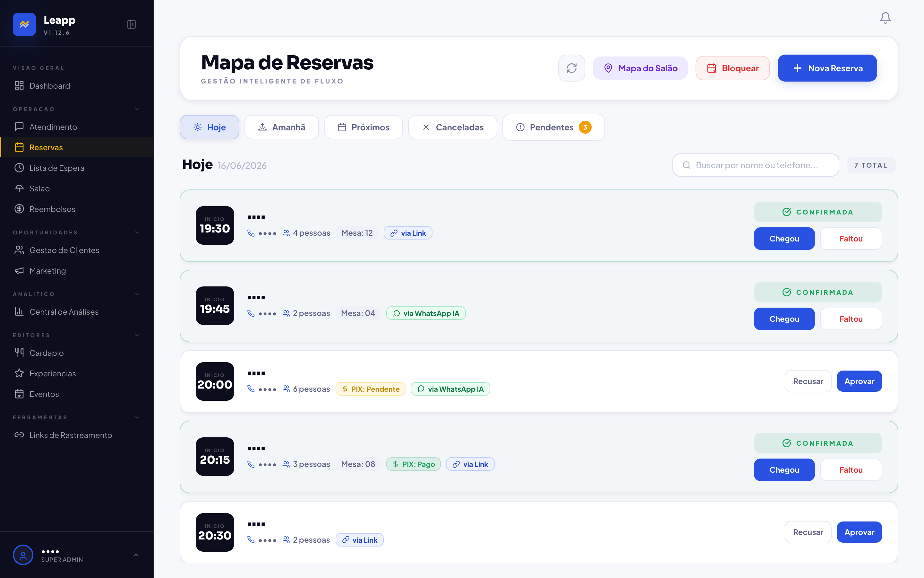Switch to the Próximos tab
The image size is (924, 578).
click(x=363, y=127)
